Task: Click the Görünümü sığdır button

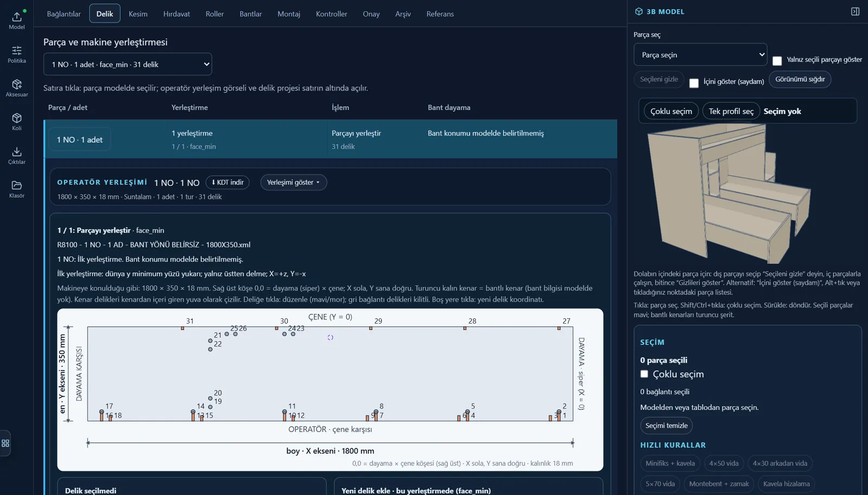Action: point(800,79)
